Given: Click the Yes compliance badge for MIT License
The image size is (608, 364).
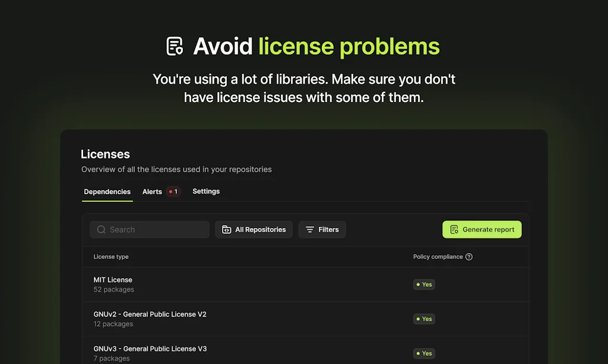Looking at the screenshot, I should (424, 284).
